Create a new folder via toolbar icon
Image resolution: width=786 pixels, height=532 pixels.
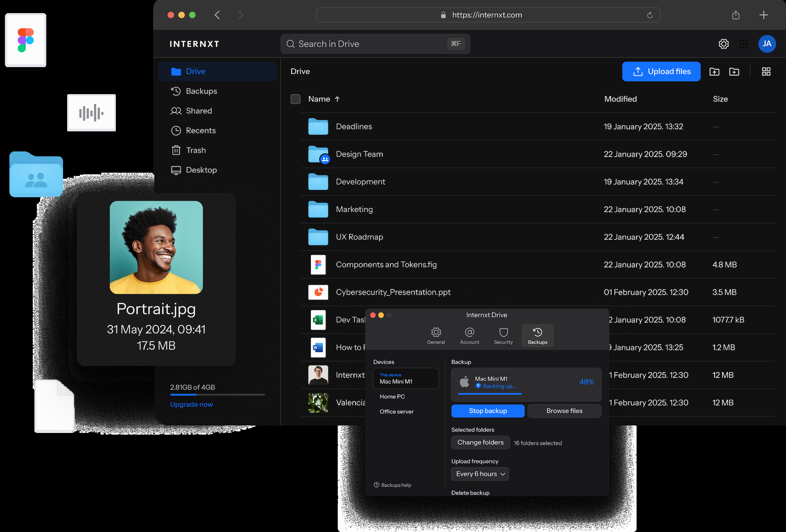(734, 71)
